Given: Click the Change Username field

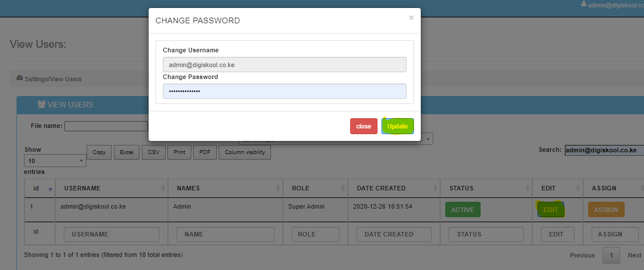Looking at the screenshot, I should pos(284,65).
